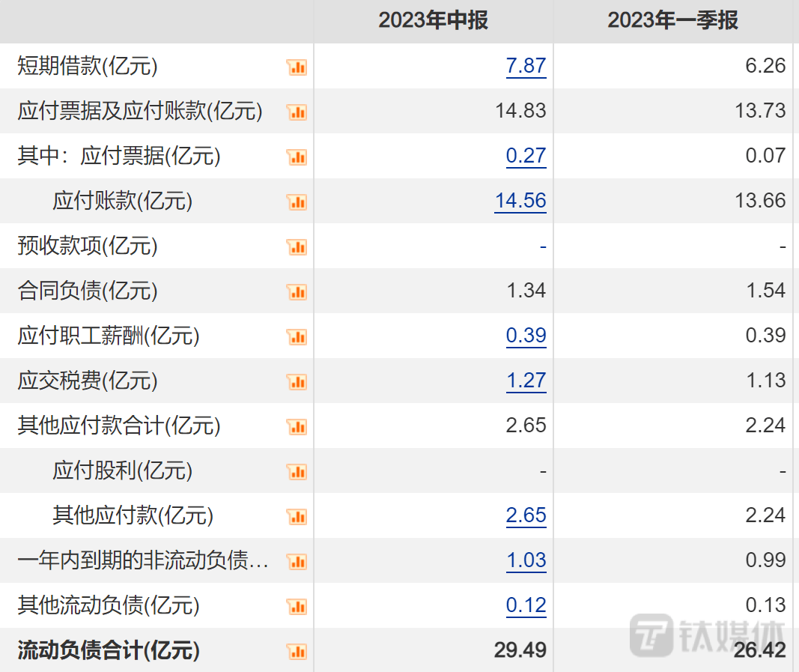The width and height of the screenshot is (799, 672).
Task: Select the 2023年一季报 column header
Action: coord(672,20)
